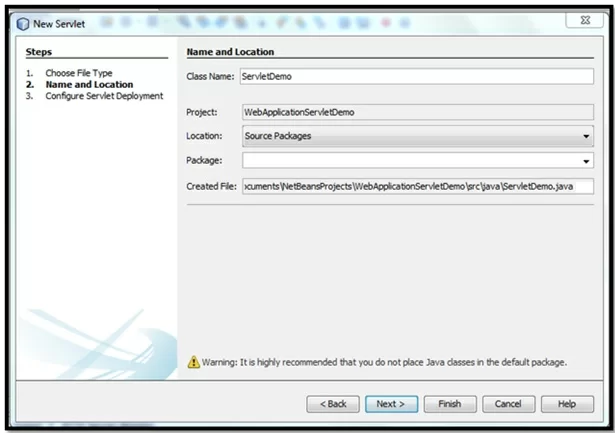Viewport: 615px width, 433px height.
Task: Select step 'Choose File Type'
Action: (79, 73)
